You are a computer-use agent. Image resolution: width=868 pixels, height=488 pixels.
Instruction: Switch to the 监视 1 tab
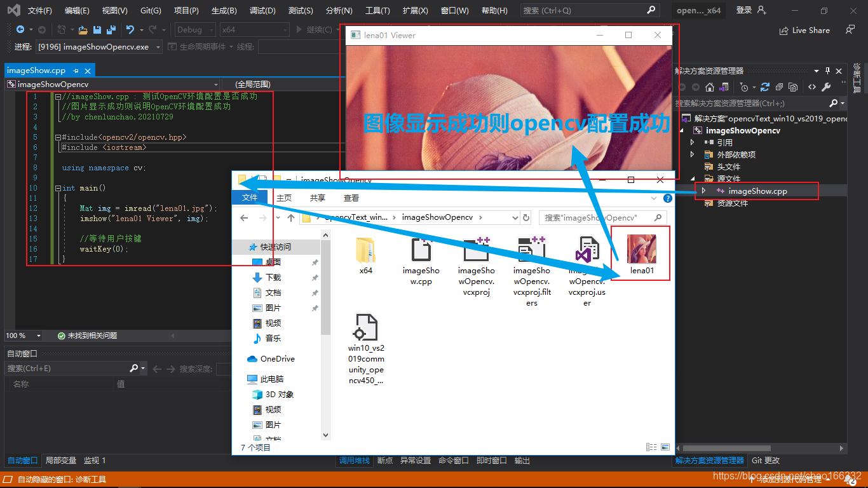click(95, 461)
